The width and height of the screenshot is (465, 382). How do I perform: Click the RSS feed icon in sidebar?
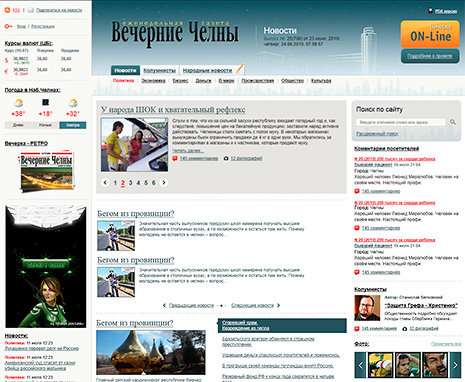tap(7, 10)
